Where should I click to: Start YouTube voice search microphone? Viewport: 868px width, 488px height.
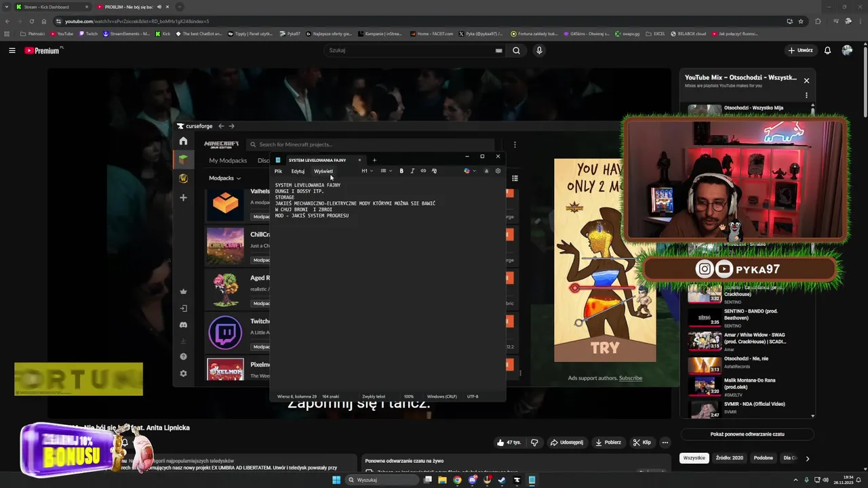pos(539,50)
